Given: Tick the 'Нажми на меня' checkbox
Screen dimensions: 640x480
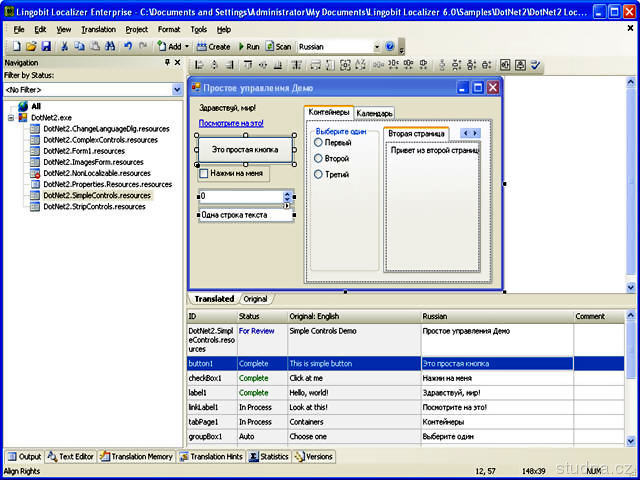Looking at the screenshot, I should pyautogui.click(x=204, y=173).
